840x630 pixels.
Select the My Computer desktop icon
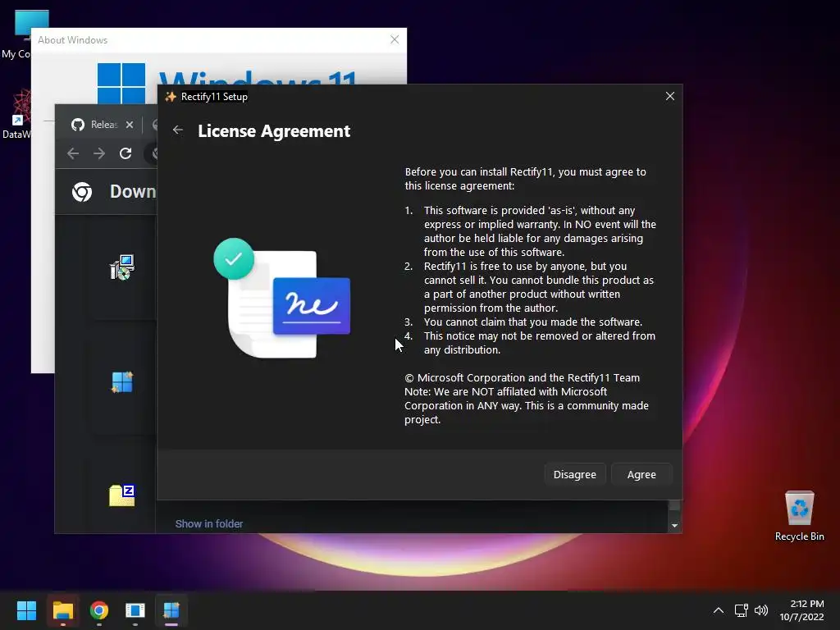coord(16,34)
